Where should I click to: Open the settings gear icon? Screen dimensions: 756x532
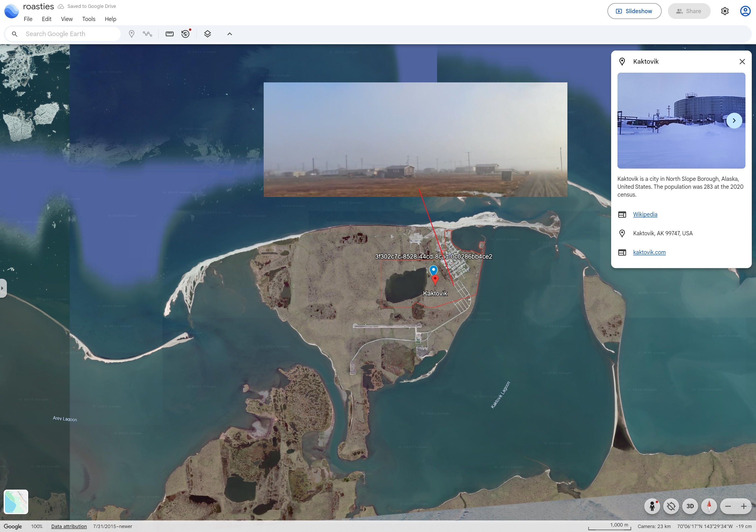point(725,11)
